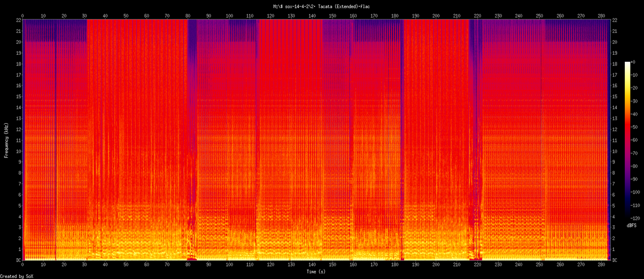Click the dBFS color gradient bar
644x279 pixels.
click(627, 141)
